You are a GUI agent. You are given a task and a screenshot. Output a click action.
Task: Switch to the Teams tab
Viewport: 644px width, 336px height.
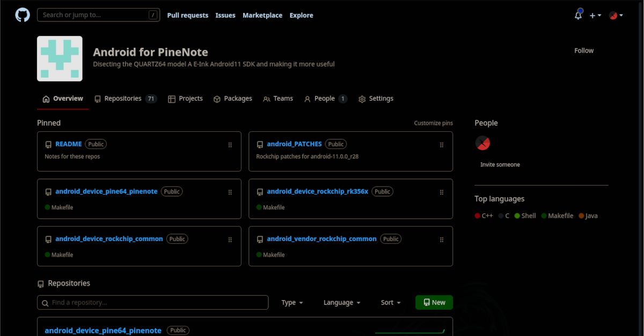[x=278, y=99]
